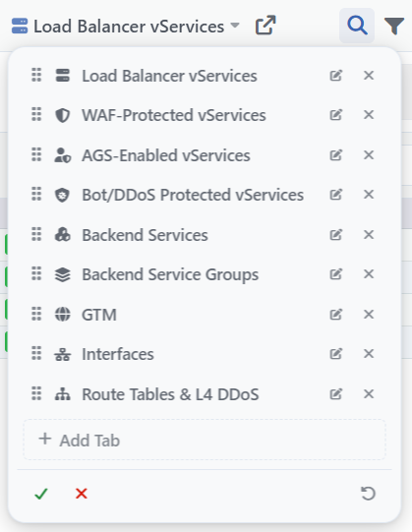Open tab in new window icon

(x=265, y=26)
